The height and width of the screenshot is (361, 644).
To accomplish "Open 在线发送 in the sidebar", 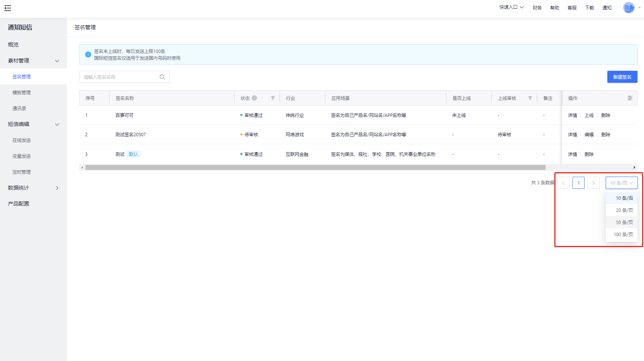I will click(22, 140).
